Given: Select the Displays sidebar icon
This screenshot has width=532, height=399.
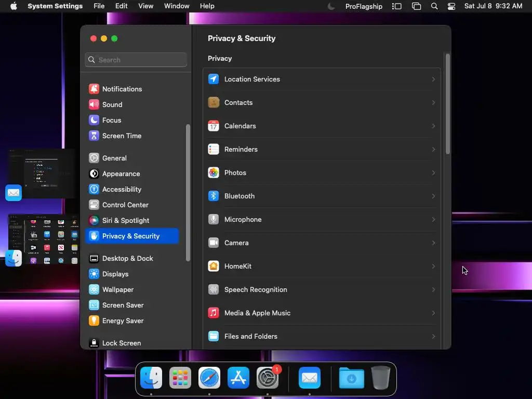Looking at the screenshot, I should pos(94,274).
